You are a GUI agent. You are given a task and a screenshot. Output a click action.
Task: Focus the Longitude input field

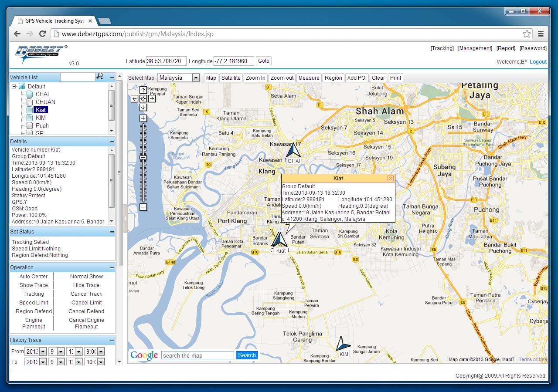tap(233, 61)
